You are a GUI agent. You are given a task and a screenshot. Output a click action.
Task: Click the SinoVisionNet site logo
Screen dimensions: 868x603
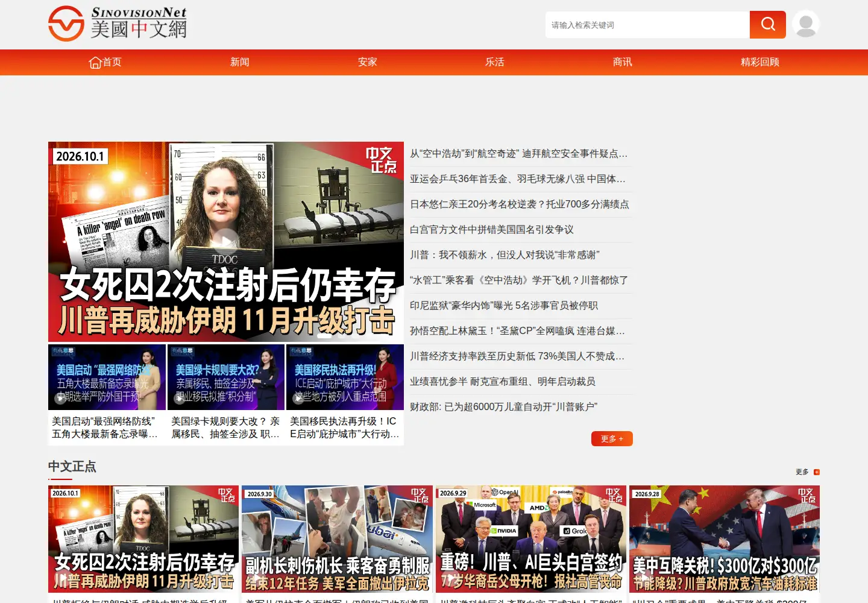point(118,24)
